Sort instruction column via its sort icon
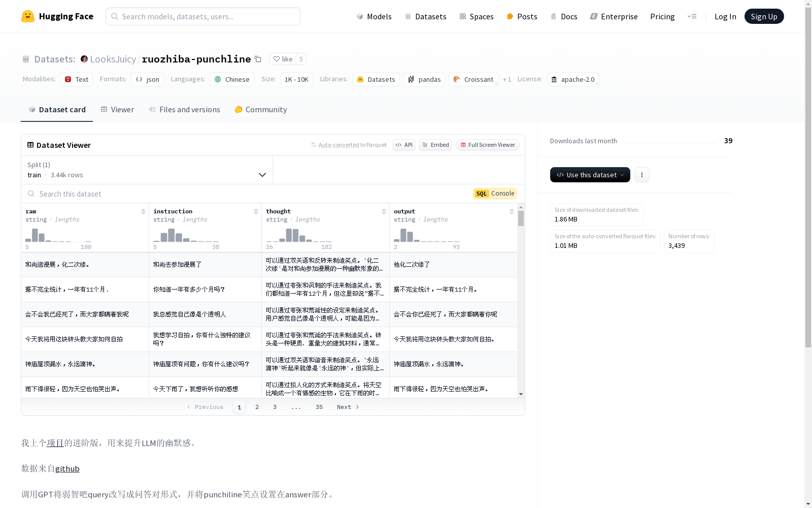This screenshot has width=812, height=508. (256, 211)
